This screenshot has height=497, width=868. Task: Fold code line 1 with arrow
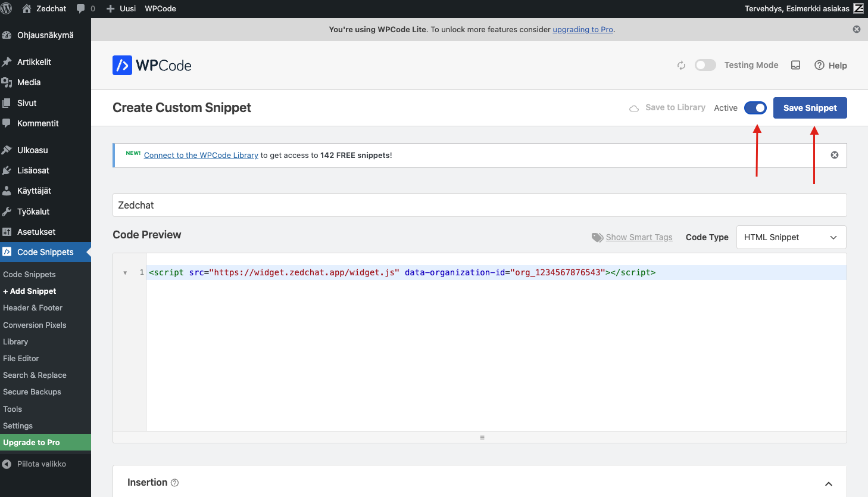tap(125, 273)
